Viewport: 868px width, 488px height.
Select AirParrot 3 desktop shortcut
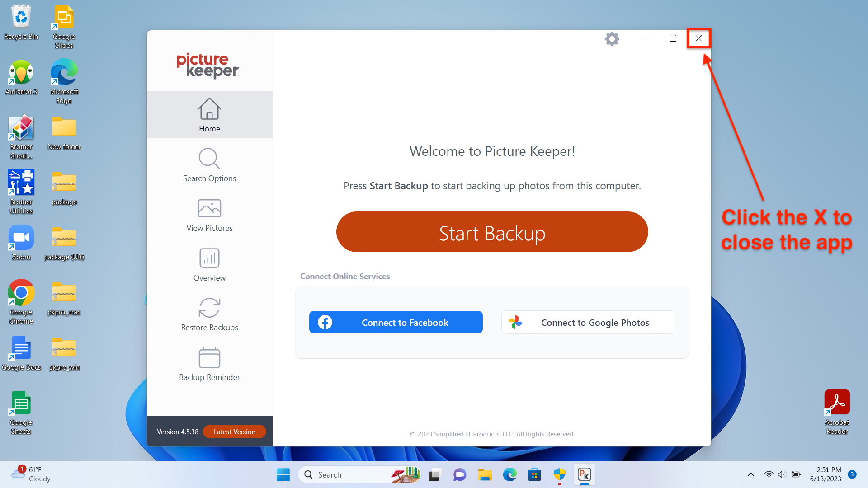pyautogui.click(x=21, y=77)
